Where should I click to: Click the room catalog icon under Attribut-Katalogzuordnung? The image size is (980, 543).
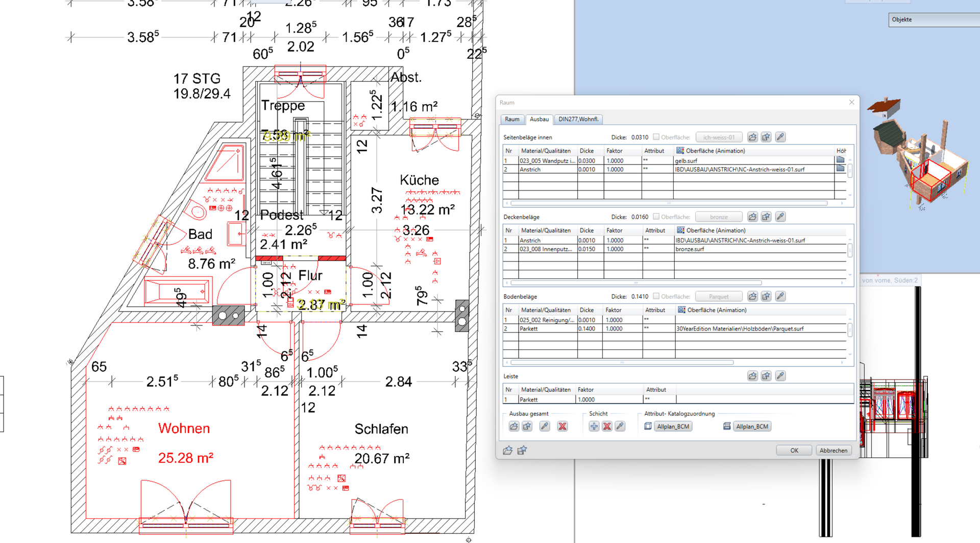[648, 426]
